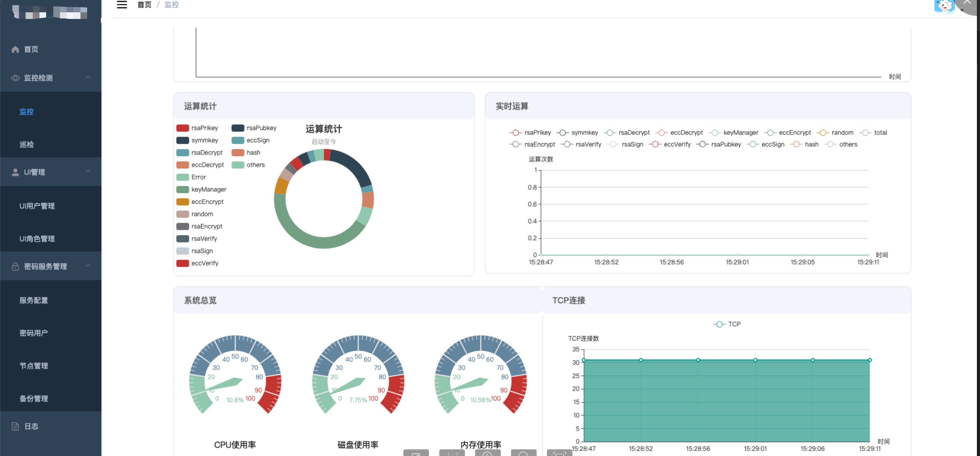Click the 10.6% CPU gauge value
Image resolution: width=980 pixels, height=456 pixels.
click(x=235, y=400)
